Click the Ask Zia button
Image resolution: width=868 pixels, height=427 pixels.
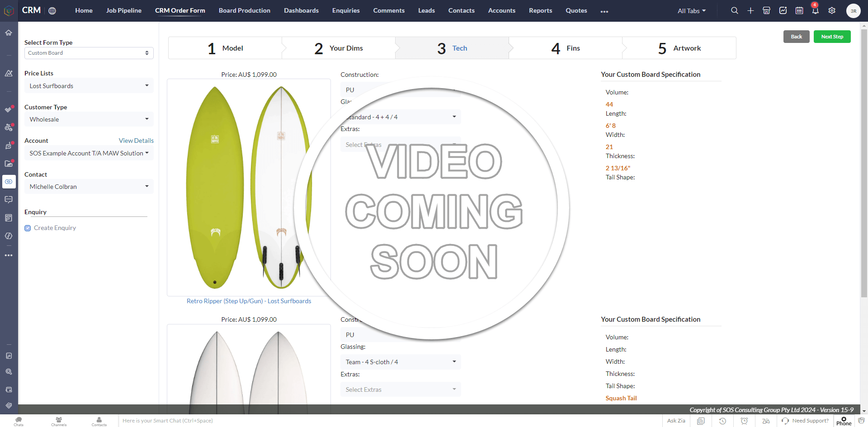pyautogui.click(x=676, y=421)
